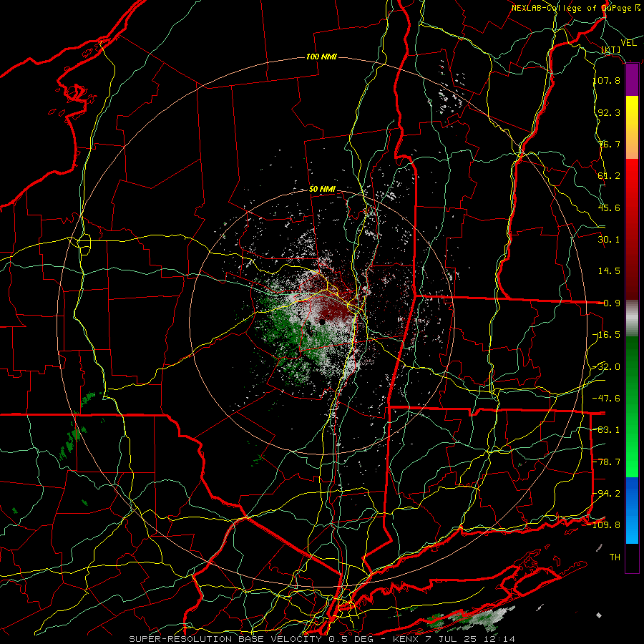Select the 14.5 legend value
644x644 pixels.
click(x=609, y=271)
